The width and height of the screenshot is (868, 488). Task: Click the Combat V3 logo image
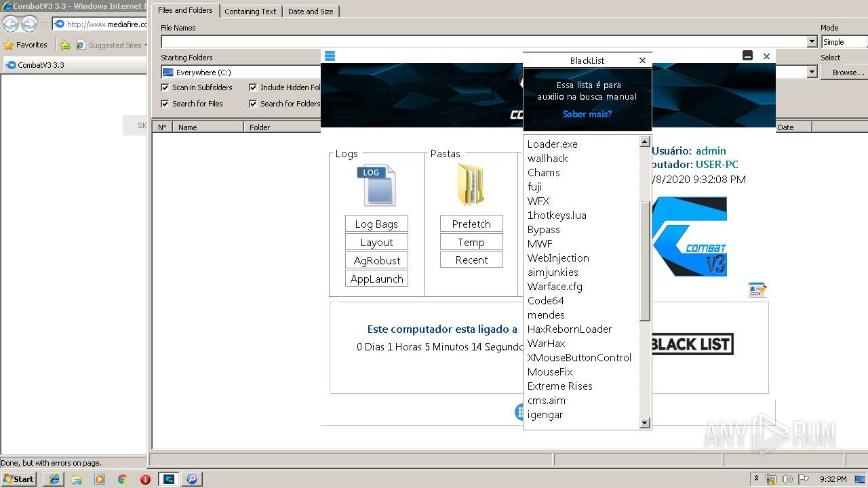pos(689,237)
